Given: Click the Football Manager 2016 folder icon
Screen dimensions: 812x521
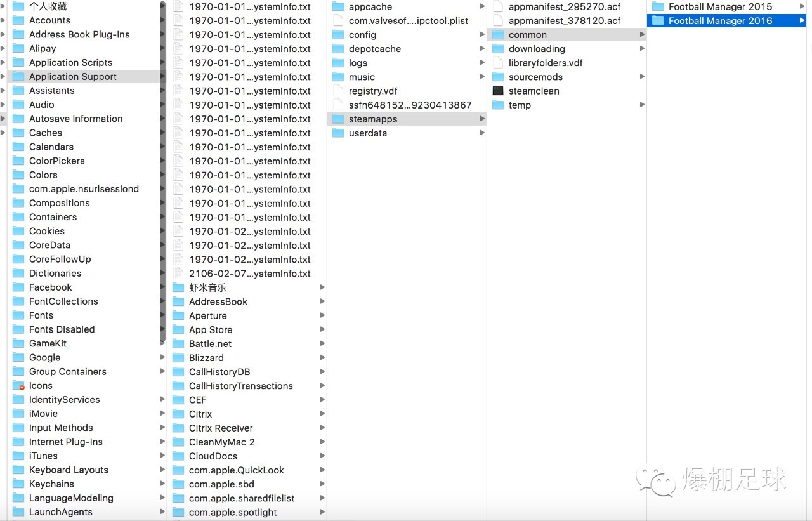Looking at the screenshot, I should [657, 21].
